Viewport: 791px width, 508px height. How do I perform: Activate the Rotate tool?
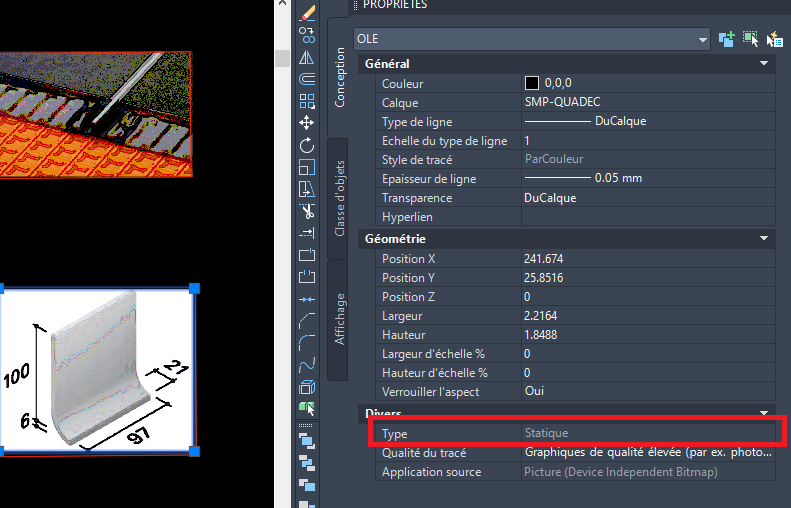coord(307,145)
